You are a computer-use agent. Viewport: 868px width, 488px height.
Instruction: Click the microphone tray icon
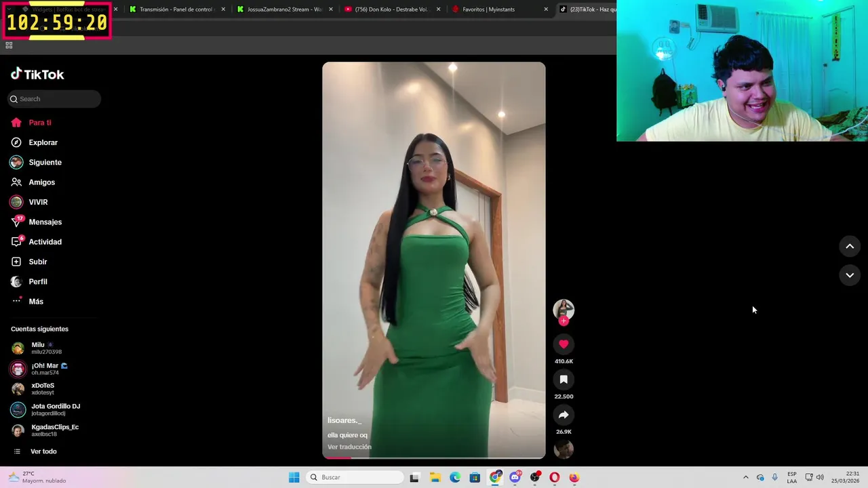click(x=775, y=477)
